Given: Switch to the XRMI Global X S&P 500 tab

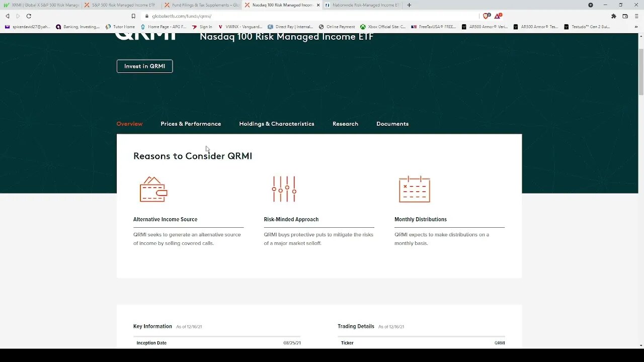Looking at the screenshot, I should (41, 5).
